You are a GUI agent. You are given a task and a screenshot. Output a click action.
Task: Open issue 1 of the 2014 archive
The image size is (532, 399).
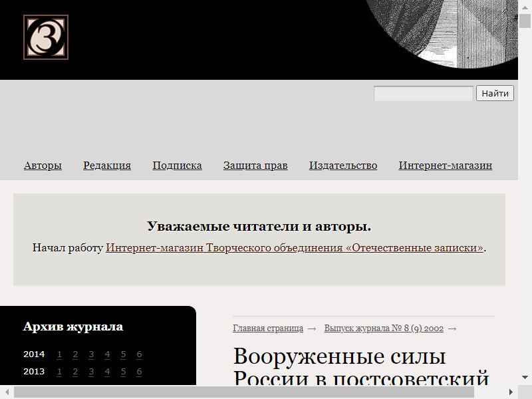[60, 354]
